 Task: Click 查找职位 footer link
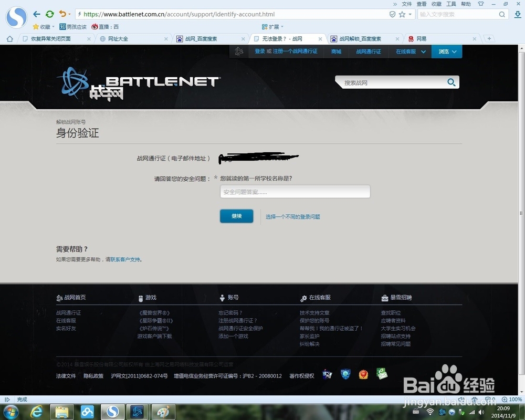point(391,313)
